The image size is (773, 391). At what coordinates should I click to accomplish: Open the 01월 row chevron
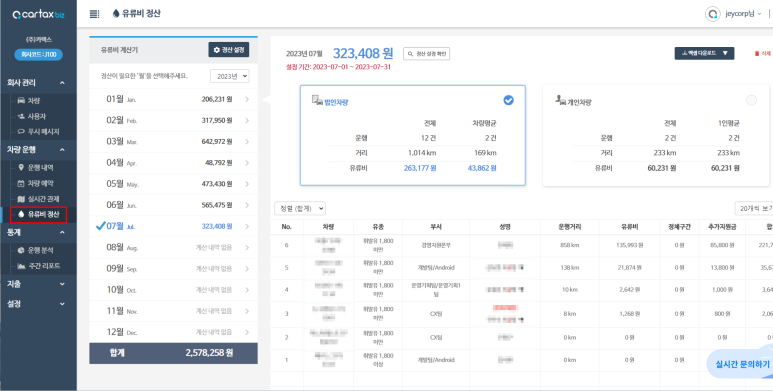tap(247, 100)
